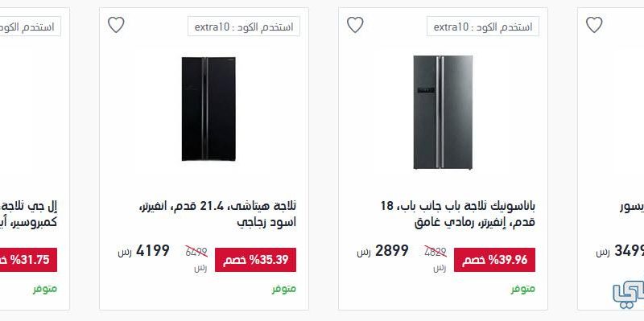
Task: Open the grey Panasonic side-by-side fridge image
Action: (443, 112)
